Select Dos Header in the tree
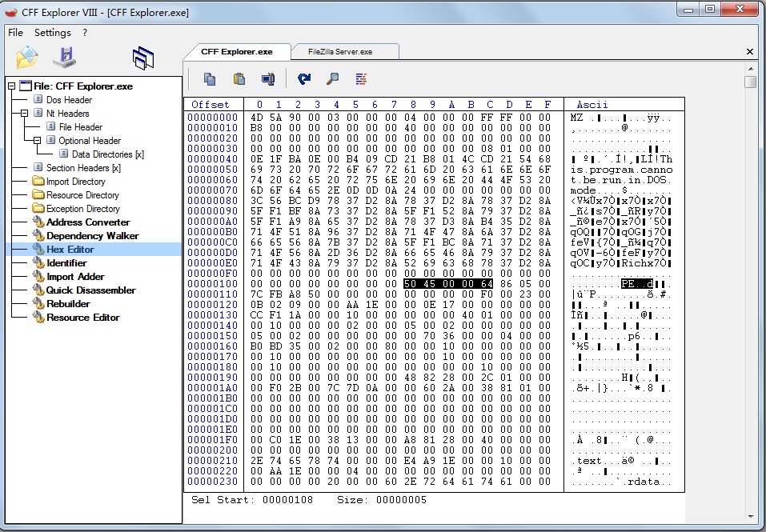This screenshot has width=766, height=532. 69,99
